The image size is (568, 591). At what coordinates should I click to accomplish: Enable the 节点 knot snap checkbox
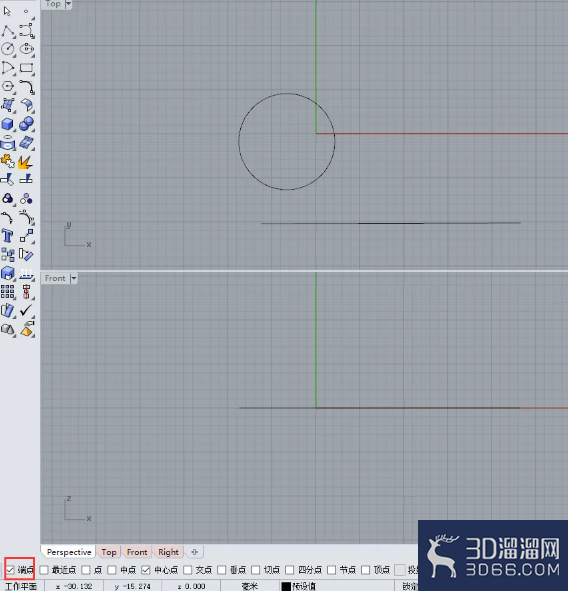331,570
